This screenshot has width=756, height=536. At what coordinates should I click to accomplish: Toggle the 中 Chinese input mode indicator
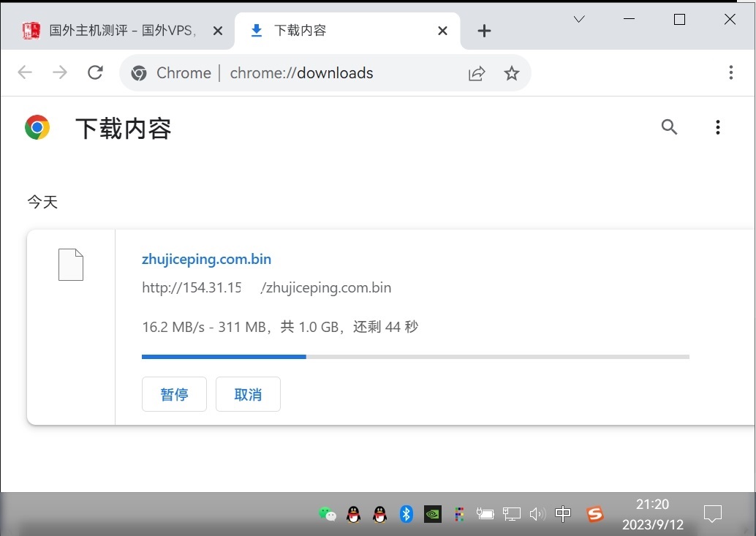coord(563,514)
